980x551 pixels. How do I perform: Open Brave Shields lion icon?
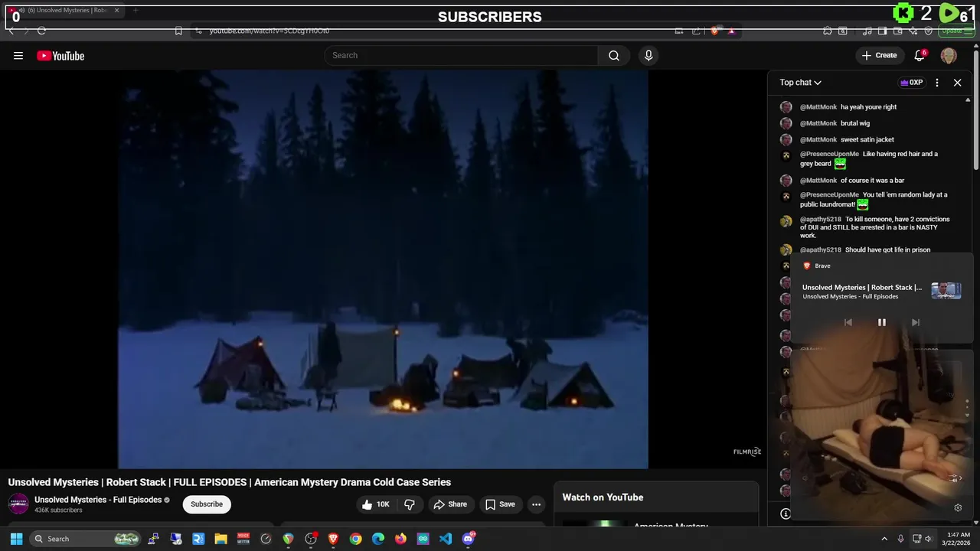(714, 31)
